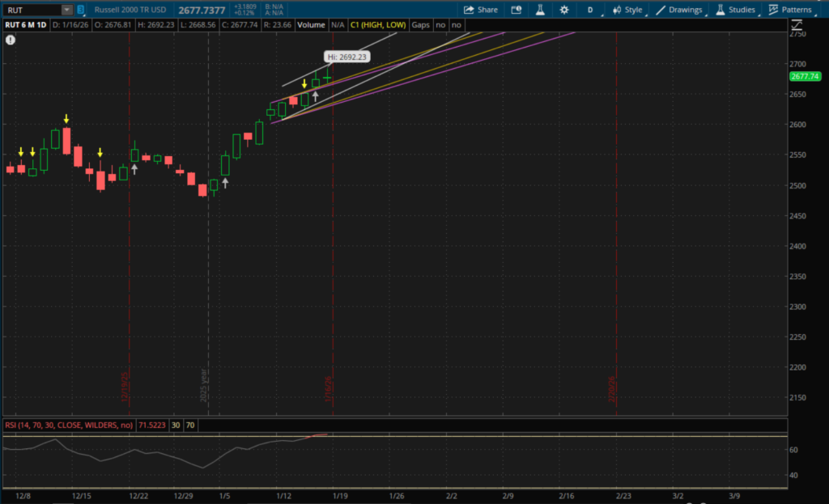The width and height of the screenshot is (829, 504).
Task: Click the RSI study label
Action: pos(68,425)
